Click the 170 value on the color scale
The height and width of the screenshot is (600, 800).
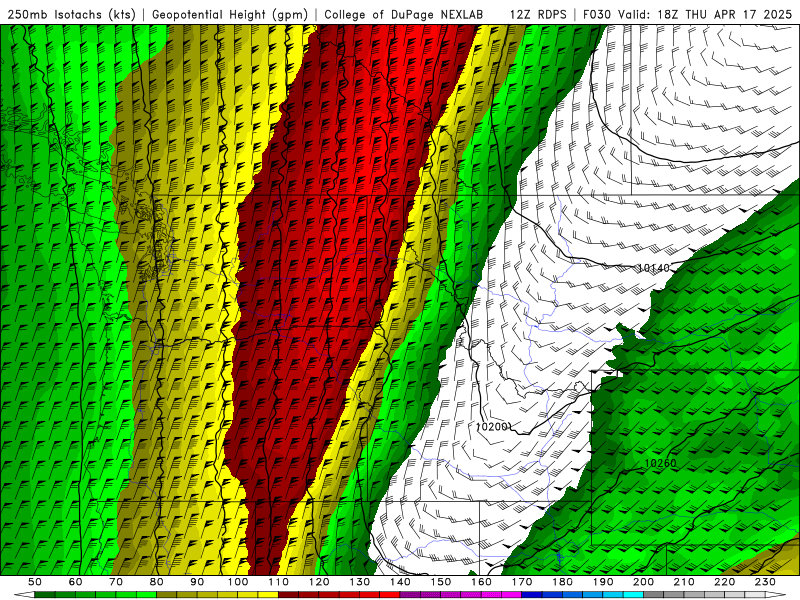pyautogui.click(x=522, y=582)
